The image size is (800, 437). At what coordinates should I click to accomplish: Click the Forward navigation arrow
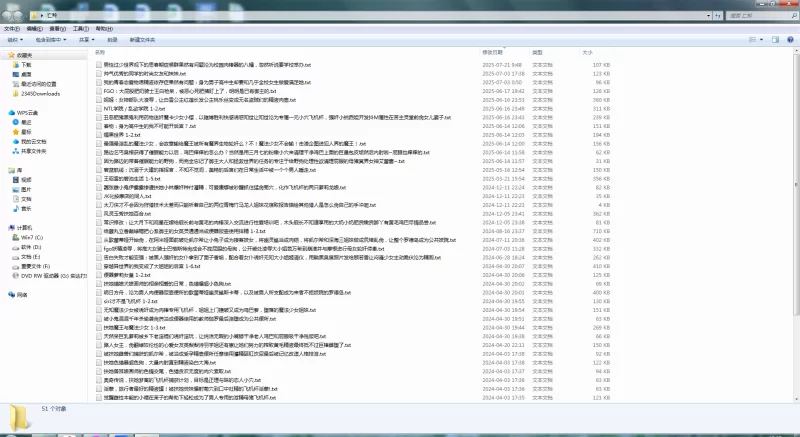18,15
